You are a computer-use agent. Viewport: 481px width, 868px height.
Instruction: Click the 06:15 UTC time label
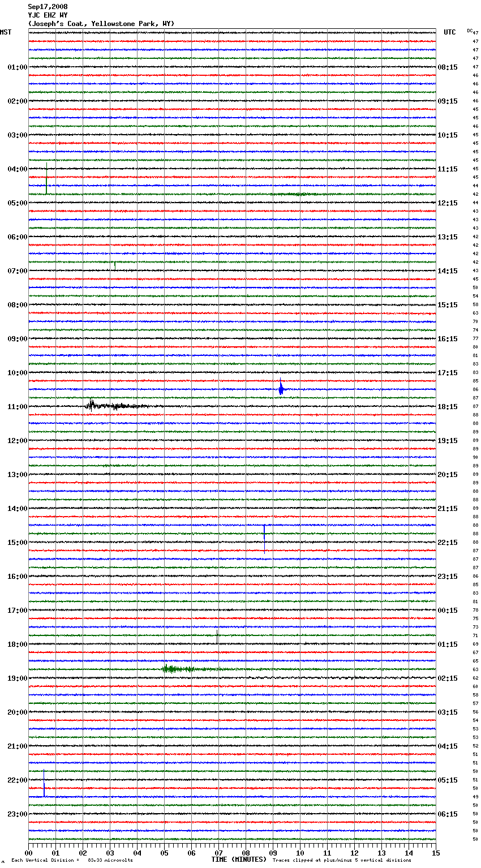448,814
